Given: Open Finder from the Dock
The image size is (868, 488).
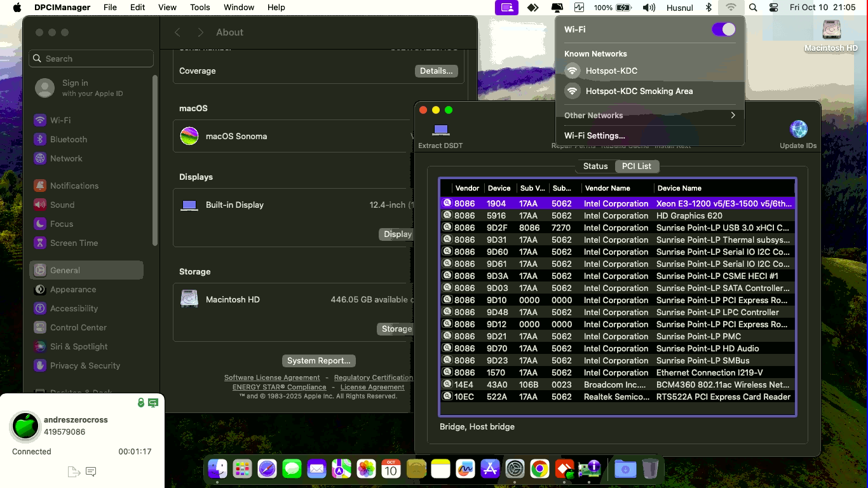Looking at the screenshot, I should [217, 469].
